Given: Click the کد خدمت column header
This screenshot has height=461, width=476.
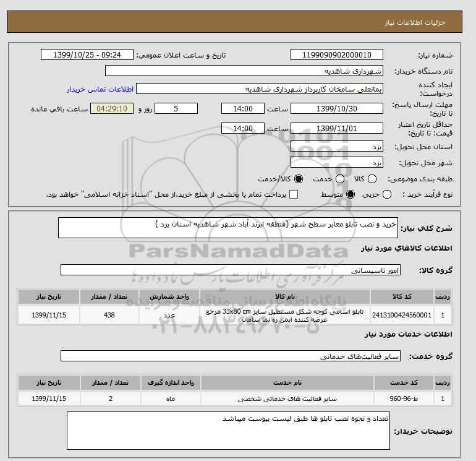Looking at the screenshot, I should click(x=404, y=382).
